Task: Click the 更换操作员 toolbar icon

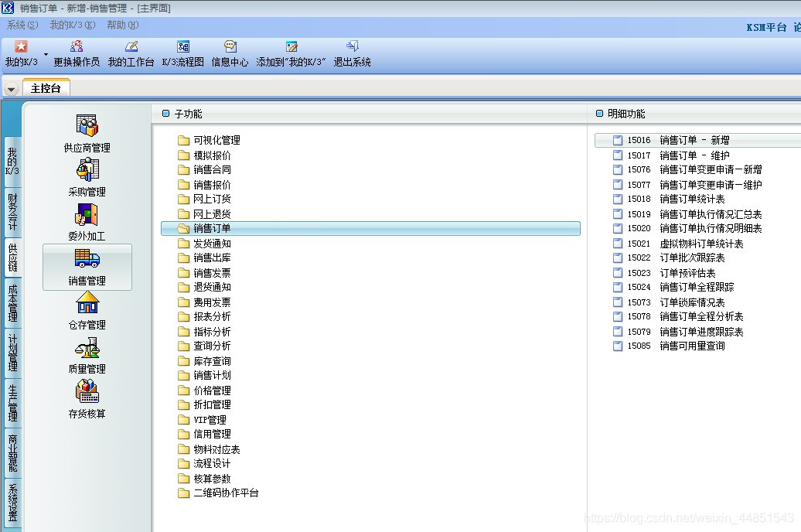Action: click(77, 53)
